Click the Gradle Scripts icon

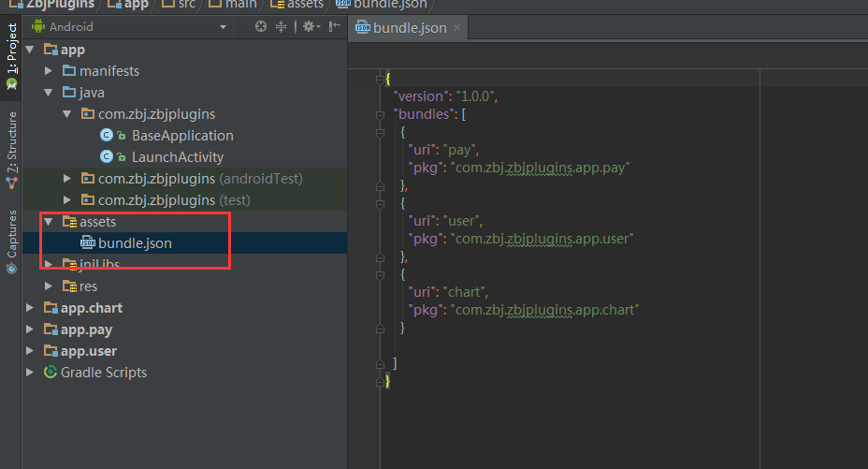pyautogui.click(x=51, y=372)
